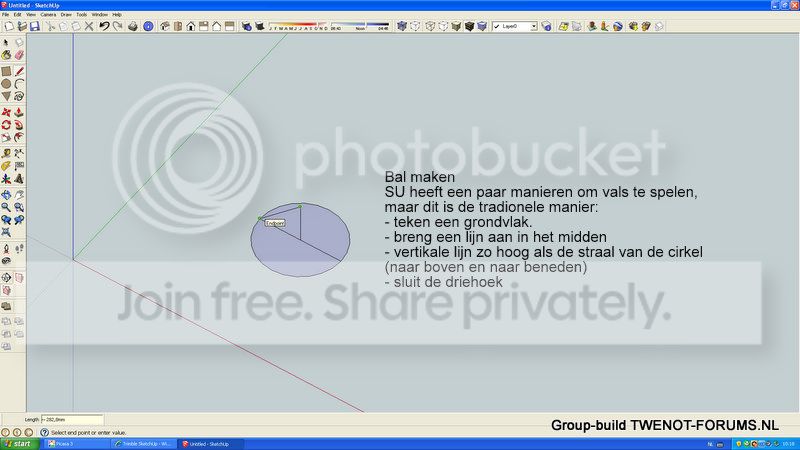Pick the Eraser tool

[19, 55]
